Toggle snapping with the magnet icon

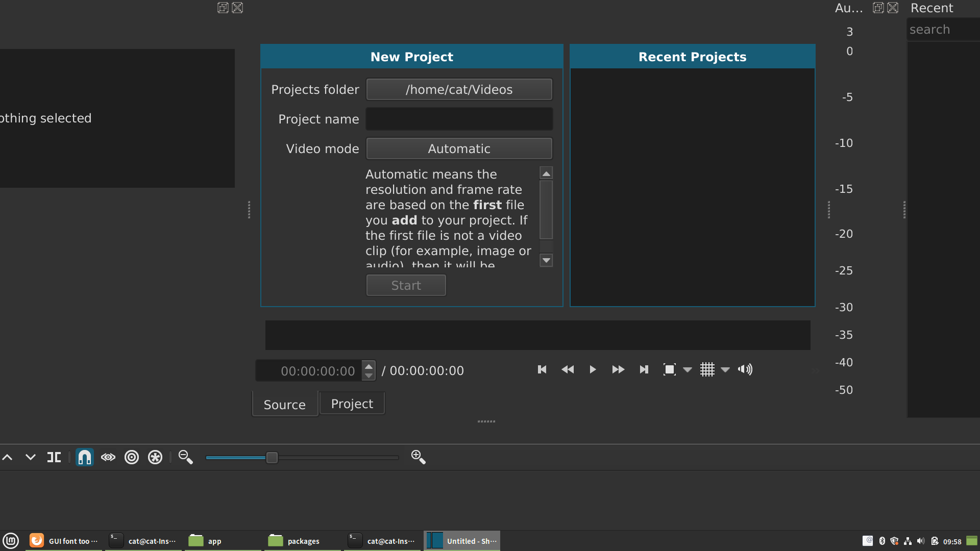(84, 457)
